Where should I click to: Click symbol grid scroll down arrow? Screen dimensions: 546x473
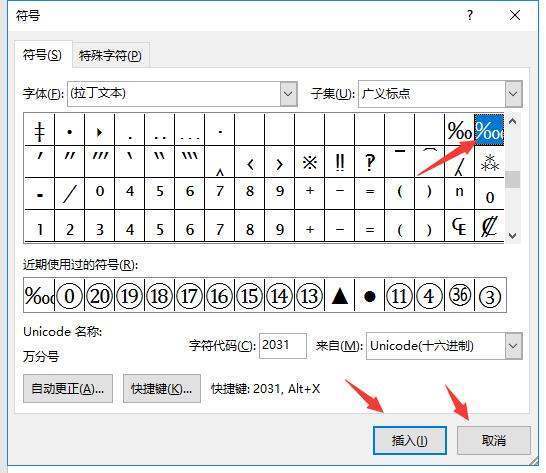(512, 235)
